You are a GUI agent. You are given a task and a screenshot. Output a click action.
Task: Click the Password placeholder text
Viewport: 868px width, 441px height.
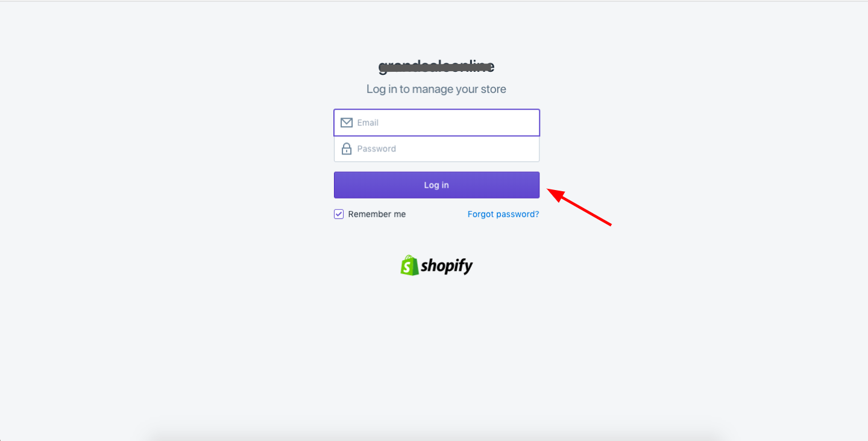[376, 148]
